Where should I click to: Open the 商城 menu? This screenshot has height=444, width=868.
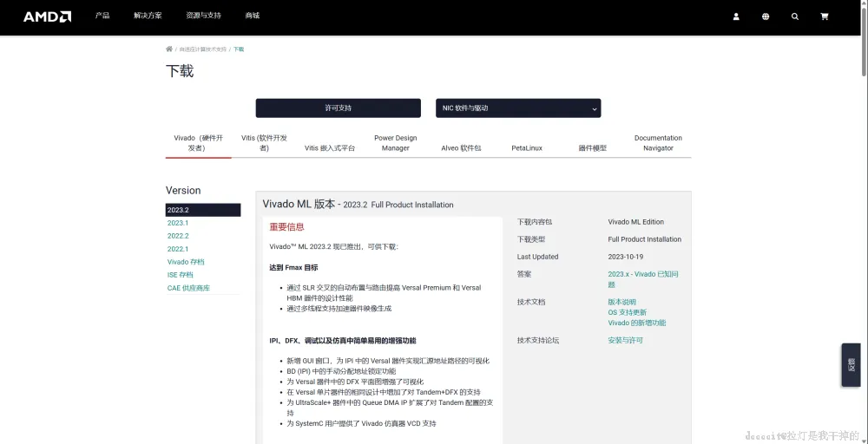(253, 16)
